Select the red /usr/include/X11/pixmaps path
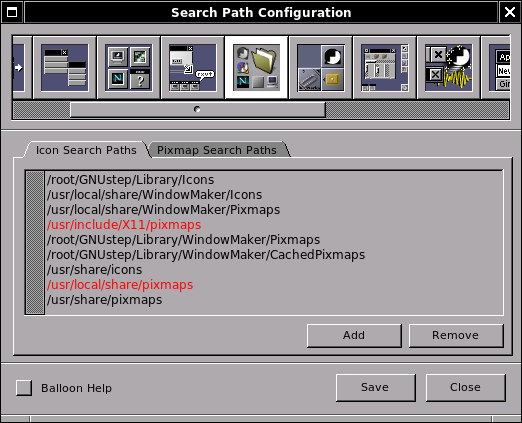Image resolution: width=522 pixels, height=423 pixels. pyautogui.click(x=274, y=225)
